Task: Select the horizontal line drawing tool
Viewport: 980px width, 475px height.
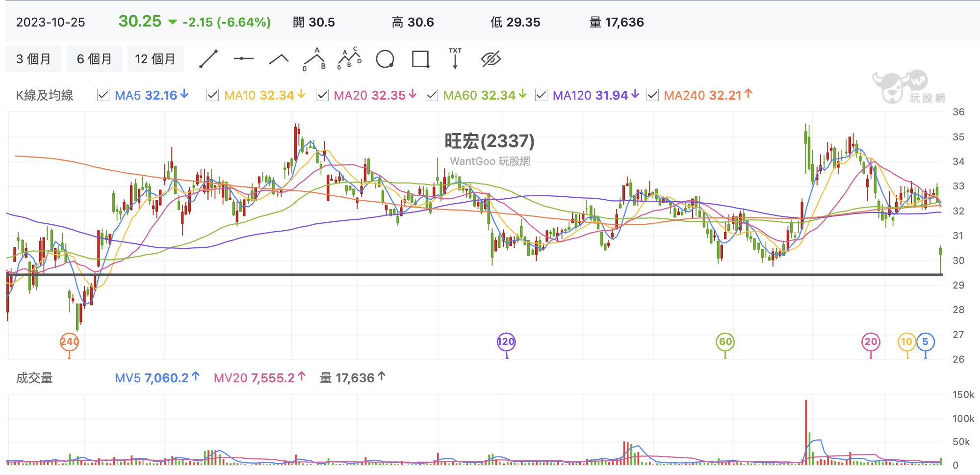Action: [244, 59]
